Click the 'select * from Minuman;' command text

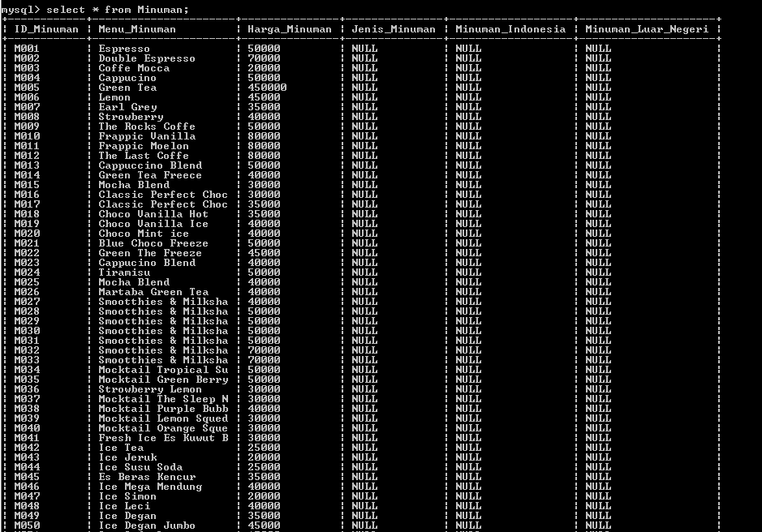[x=117, y=10]
